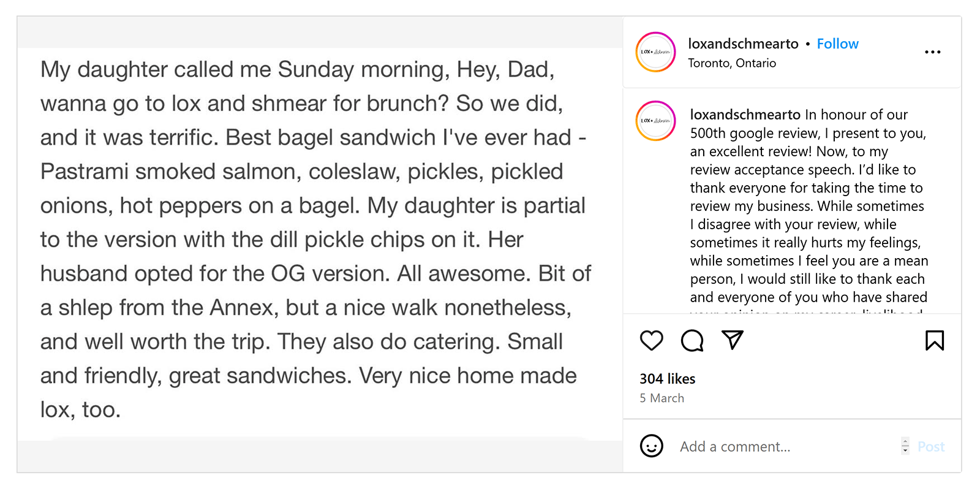Like the post using the heart icon
The image size is (980, 491).
pyautogui.click(x=651, y=340)
